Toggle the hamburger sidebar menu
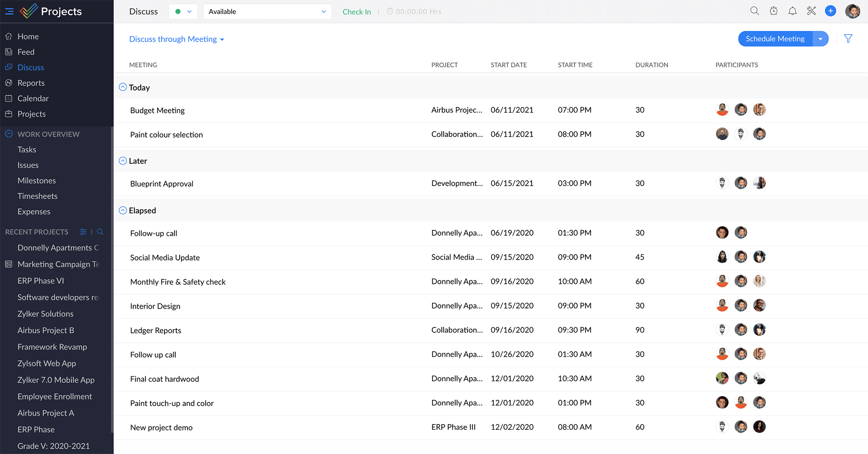 (9, 11)
